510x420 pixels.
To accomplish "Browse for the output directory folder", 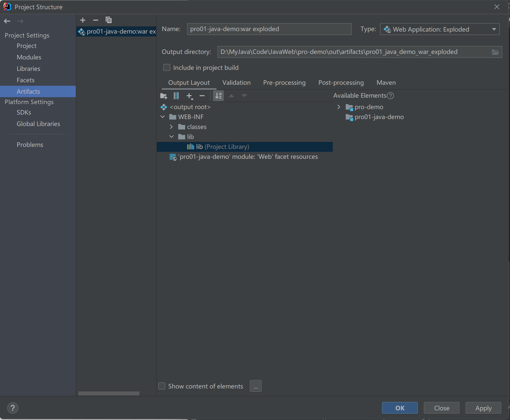I will tap(495, 52).
